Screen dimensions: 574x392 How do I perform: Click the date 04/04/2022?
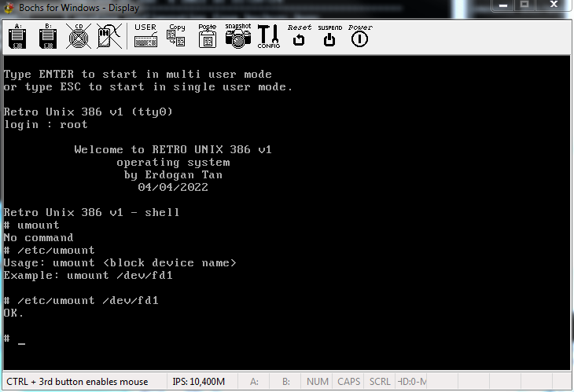coord(173,187)
